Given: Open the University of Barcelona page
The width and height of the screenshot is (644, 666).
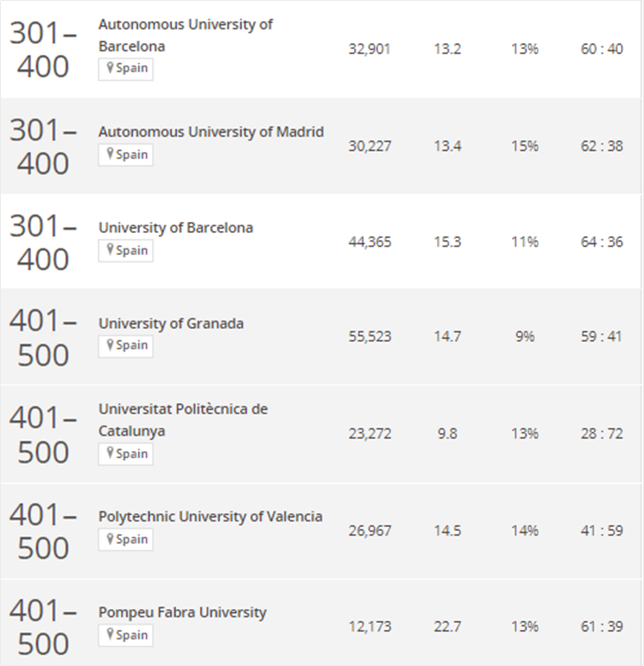Looking at the screenshot, I should tap(176, 228).
